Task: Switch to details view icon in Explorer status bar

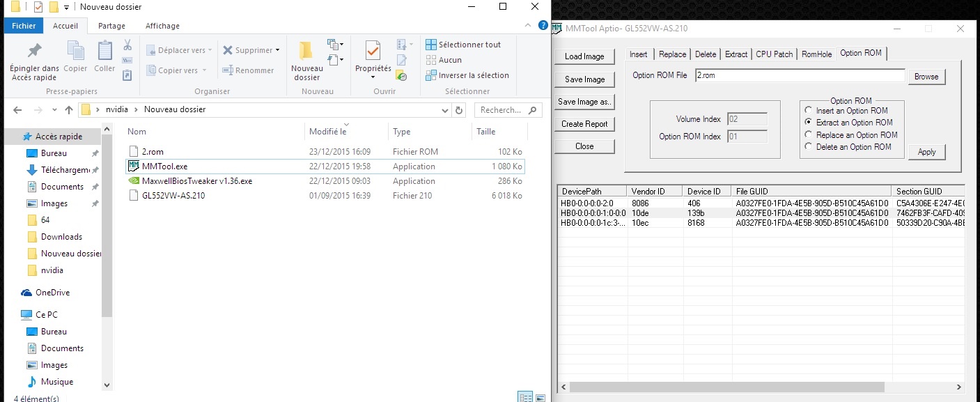Action: point(525,397)
